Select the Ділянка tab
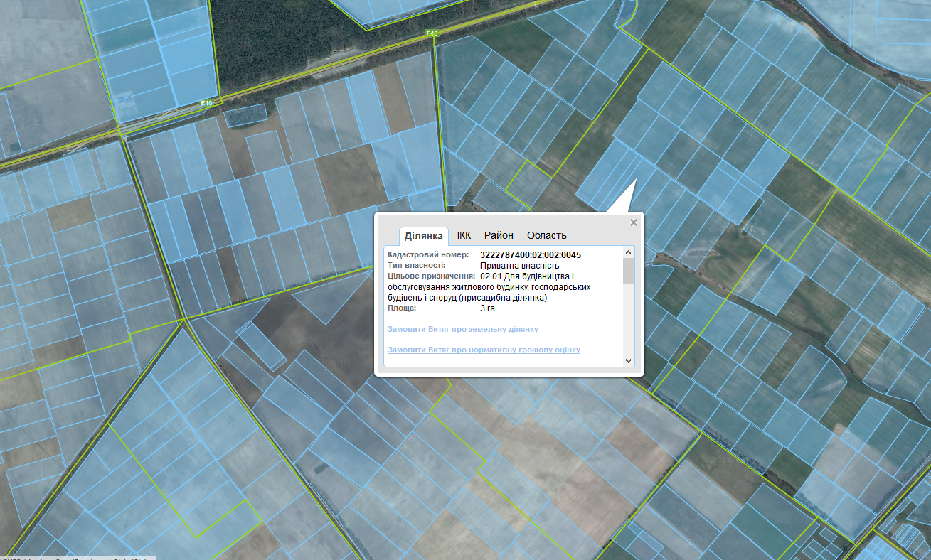The height and width of the screenshot is (560, 931). (x=424, y=236)
